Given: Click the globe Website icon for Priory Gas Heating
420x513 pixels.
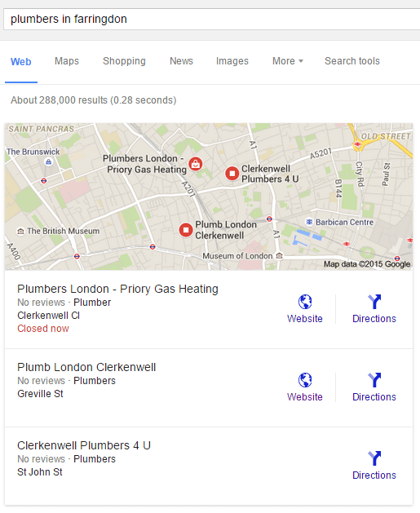Looking at the screenshot, I should [305, 302].
